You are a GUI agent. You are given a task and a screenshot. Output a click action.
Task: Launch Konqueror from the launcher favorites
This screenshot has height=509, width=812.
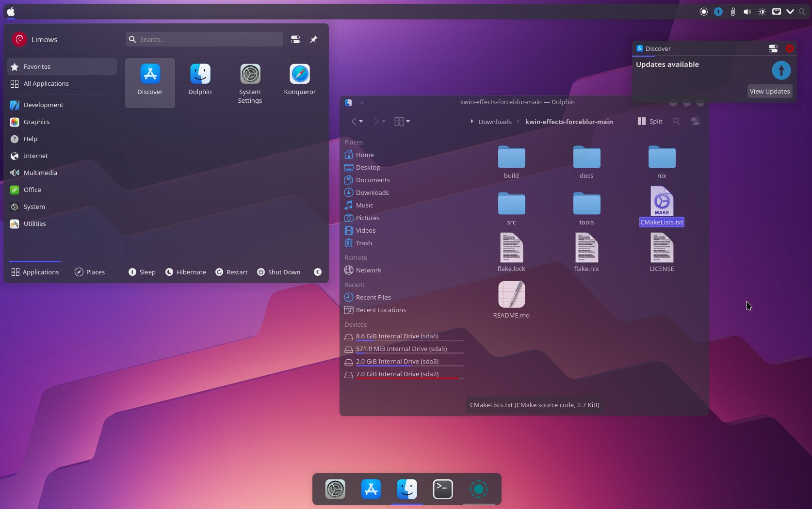[x=299, y=81]
